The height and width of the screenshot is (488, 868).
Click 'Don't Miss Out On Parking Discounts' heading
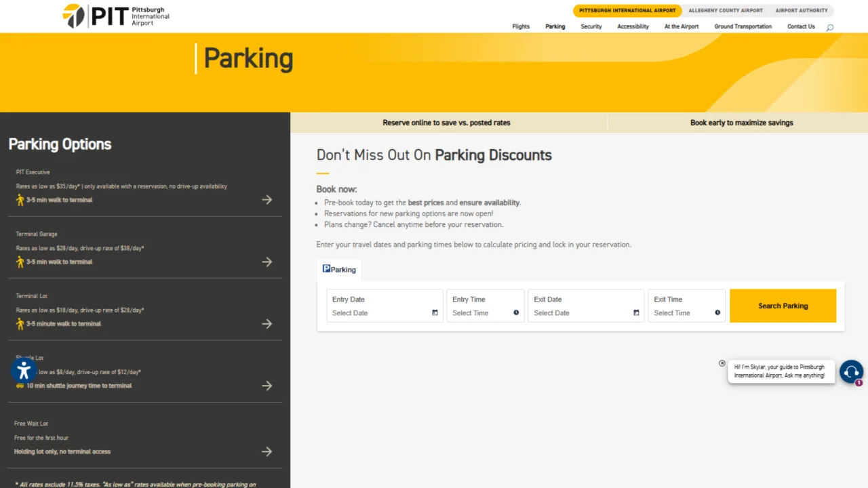coord(434,155)
